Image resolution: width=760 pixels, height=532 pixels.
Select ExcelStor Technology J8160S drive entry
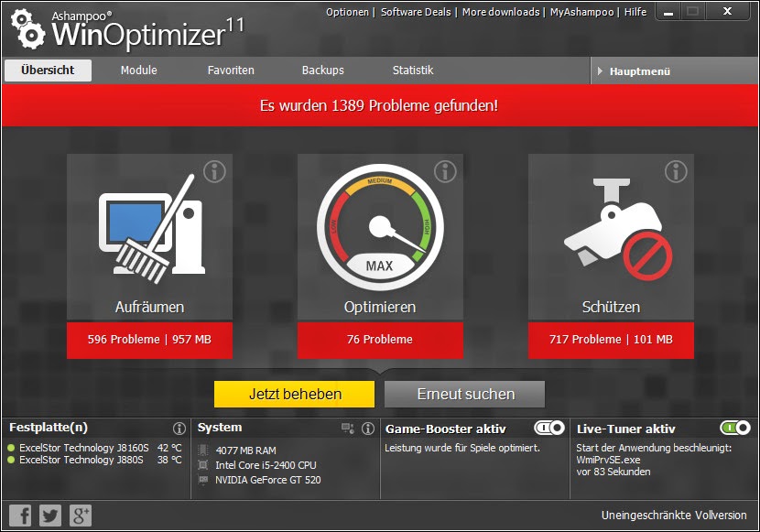[84, 448]
